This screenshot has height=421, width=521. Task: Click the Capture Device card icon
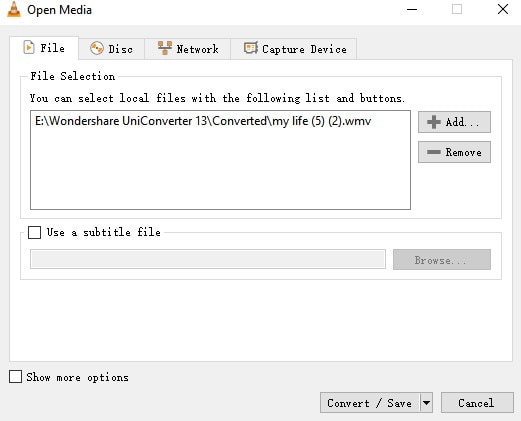coord(251,48)
